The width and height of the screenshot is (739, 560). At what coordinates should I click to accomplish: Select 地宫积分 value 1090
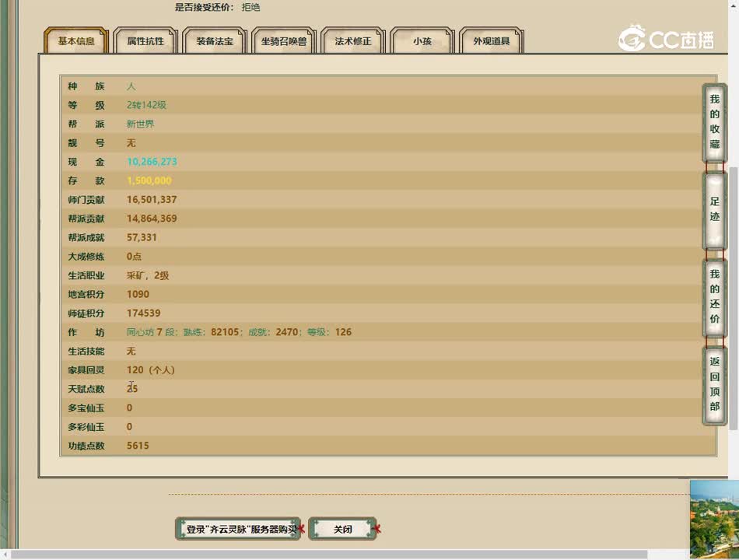[x=138, y=294]
